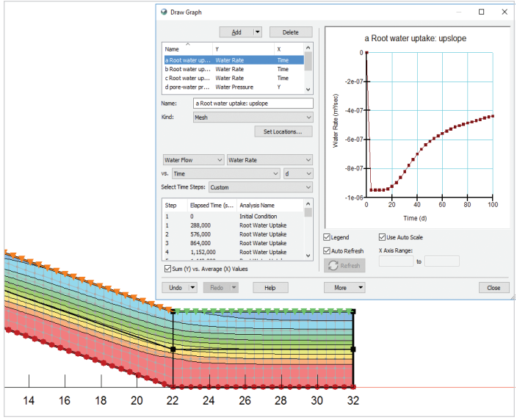517x420 pixels.
Task: Open the Kind dropdown showing Mesh
Action: coord(253,117)
